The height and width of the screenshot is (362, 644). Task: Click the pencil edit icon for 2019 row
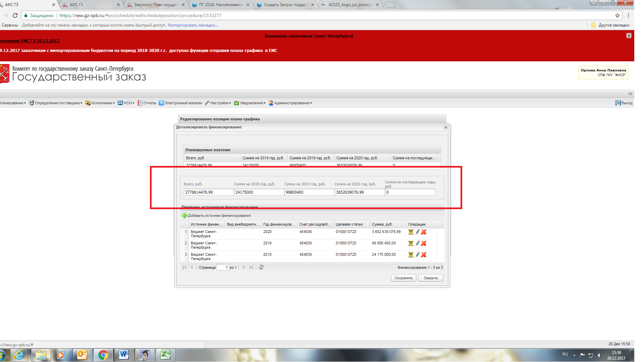pyautogui.click(x=417, y=243)
